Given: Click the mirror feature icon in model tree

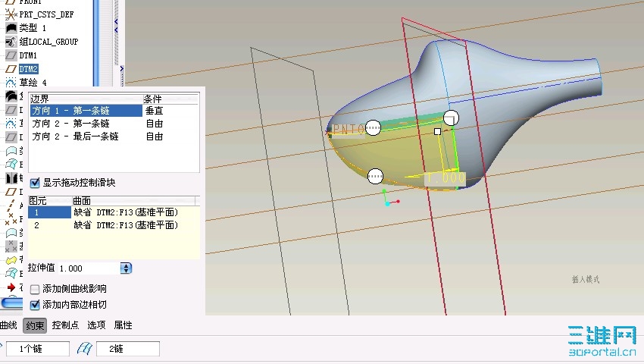Looking at the screenshot, I should click(11, 177).
